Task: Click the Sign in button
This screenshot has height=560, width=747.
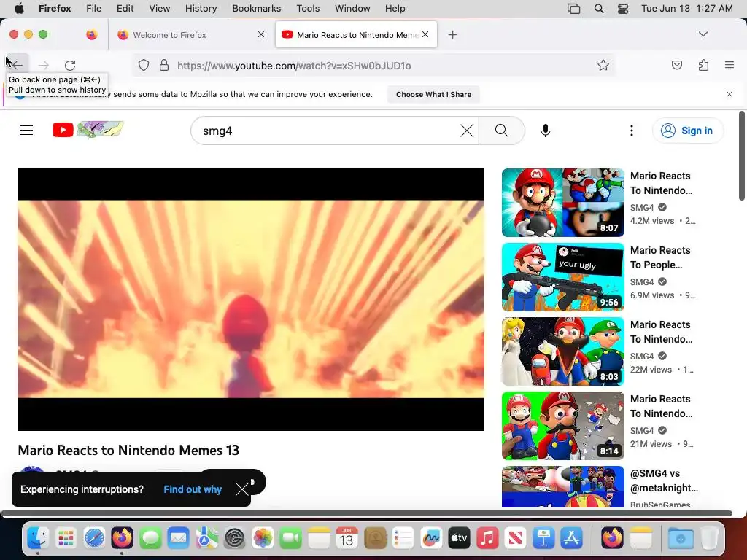Action: (x=688, y=131)
